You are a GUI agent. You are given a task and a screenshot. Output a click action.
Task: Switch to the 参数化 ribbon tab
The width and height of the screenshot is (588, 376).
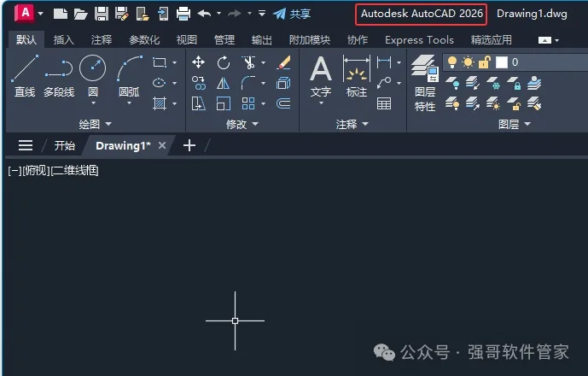click(x=144, y=40)
